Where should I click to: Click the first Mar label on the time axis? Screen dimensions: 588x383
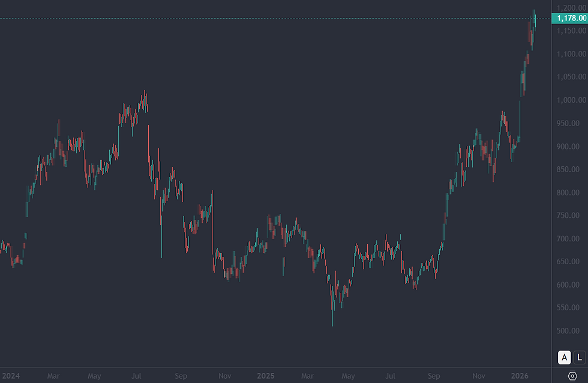(53, 375)
